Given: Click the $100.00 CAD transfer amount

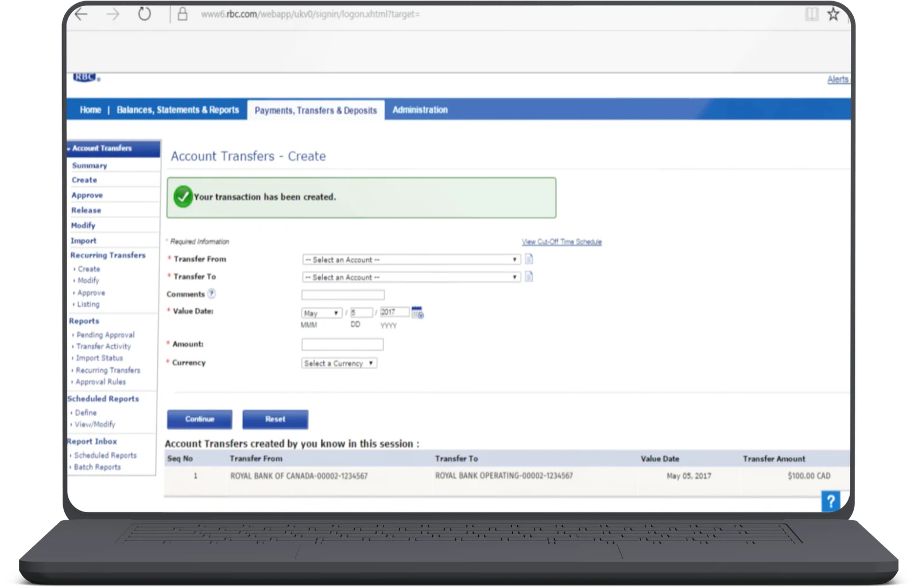Looking at the screenshot, I should click(x=808, y=476).
